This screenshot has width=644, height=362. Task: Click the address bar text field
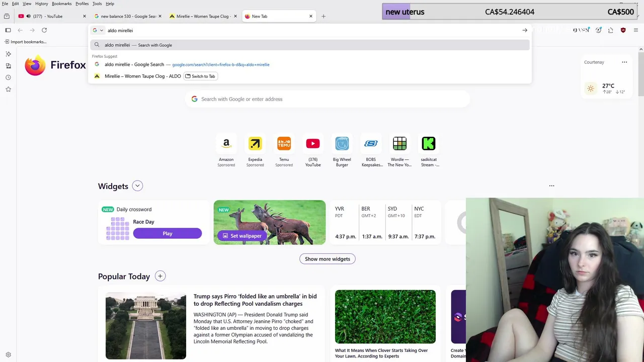312,30
